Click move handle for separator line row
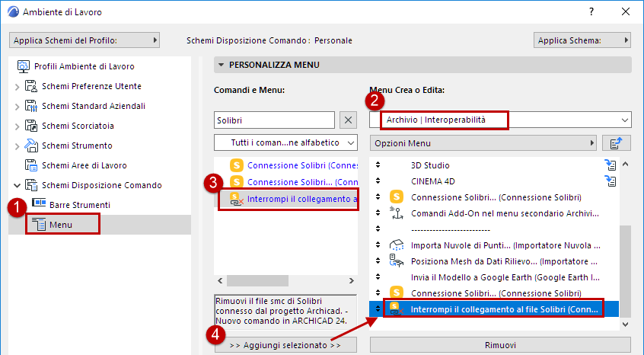The width and height of the screenshot is (644, 355). point(378,229)
